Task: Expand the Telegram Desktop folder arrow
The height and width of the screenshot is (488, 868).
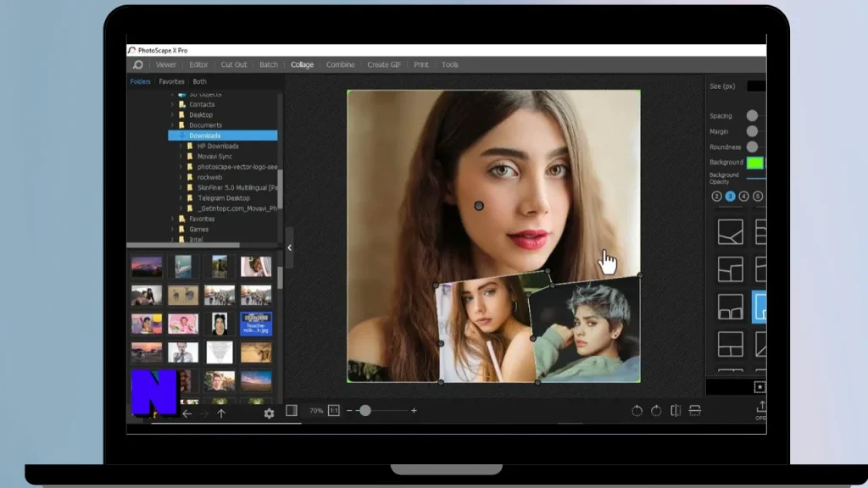Action: pyautogui.click(x=181, y=198)
